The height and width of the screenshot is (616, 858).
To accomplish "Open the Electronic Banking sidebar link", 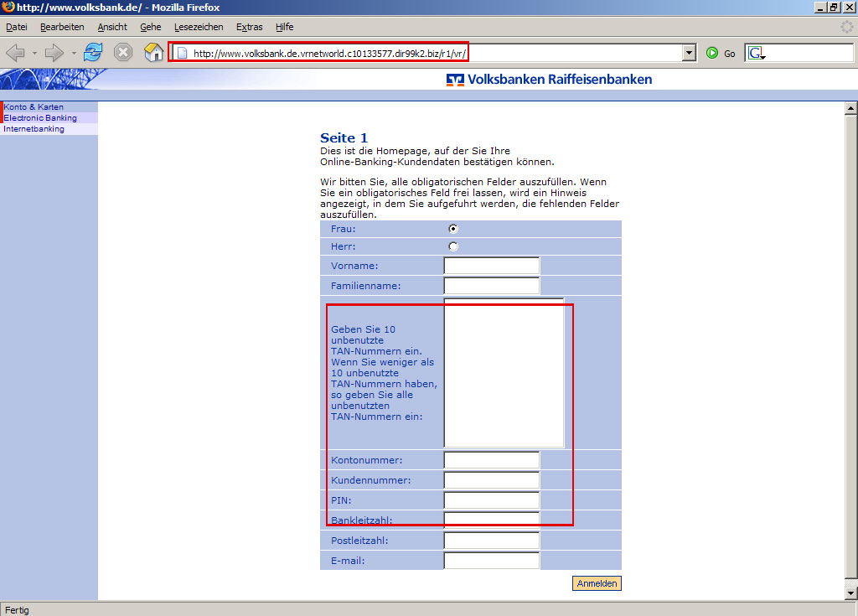I will [40, 117].
